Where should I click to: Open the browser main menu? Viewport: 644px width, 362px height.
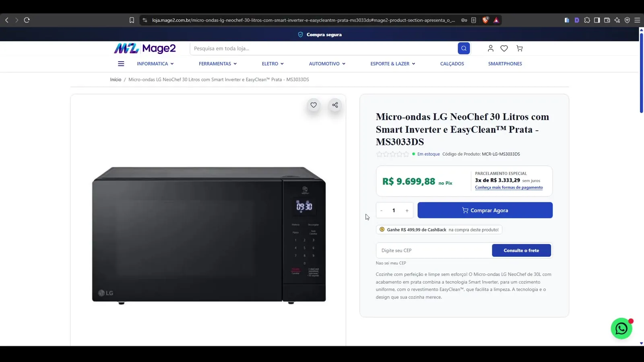(637, 20)
